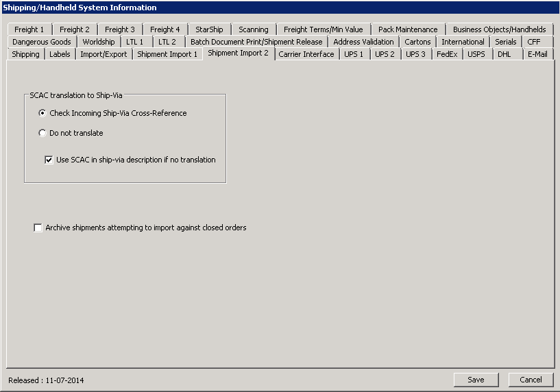
Task: Switch to Business Objects/Handhelds tab
Action: click(499, 29)
